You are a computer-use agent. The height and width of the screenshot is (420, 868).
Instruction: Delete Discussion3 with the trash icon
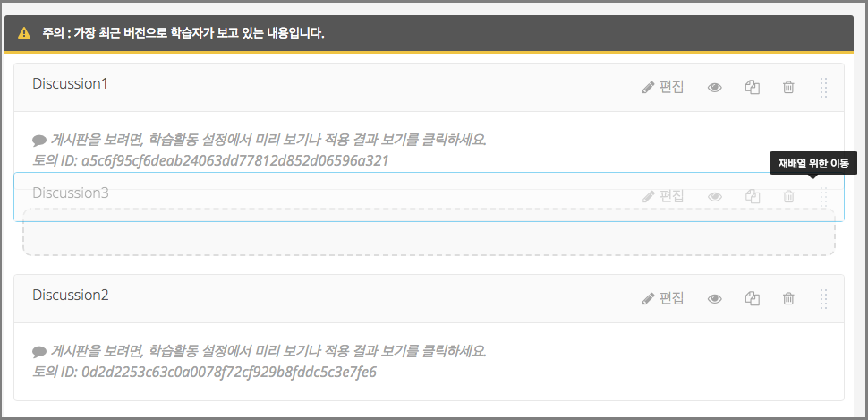(788, 195)
